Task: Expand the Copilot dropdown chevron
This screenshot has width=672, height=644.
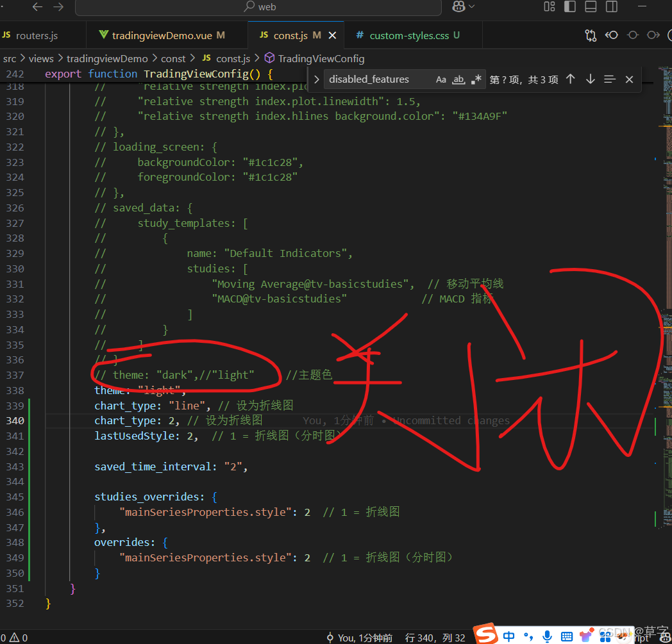Action: click(472, 6)
